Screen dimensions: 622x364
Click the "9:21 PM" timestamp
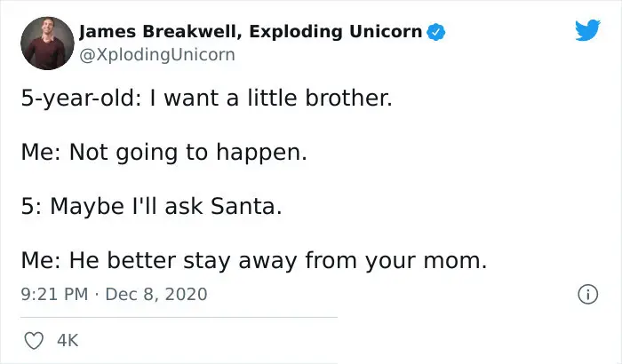point(54,294)
